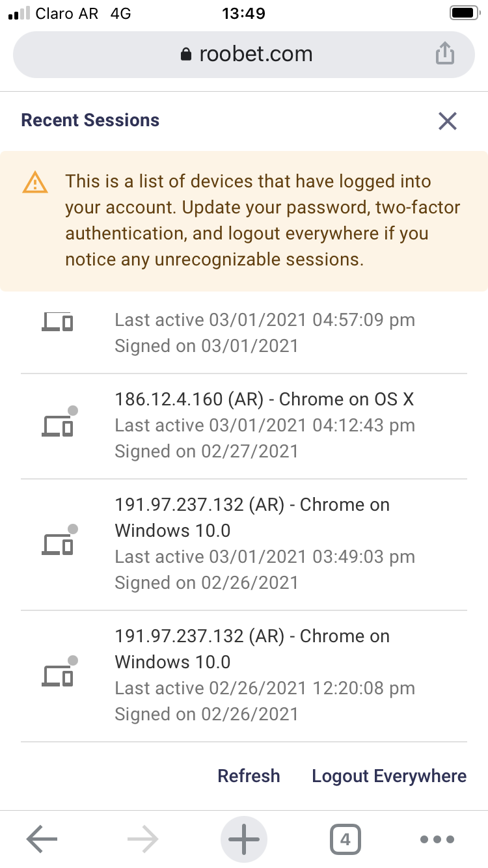Tap the browser forward arrow
Screen dimensions: 488x868
click(x=143, y=839)
